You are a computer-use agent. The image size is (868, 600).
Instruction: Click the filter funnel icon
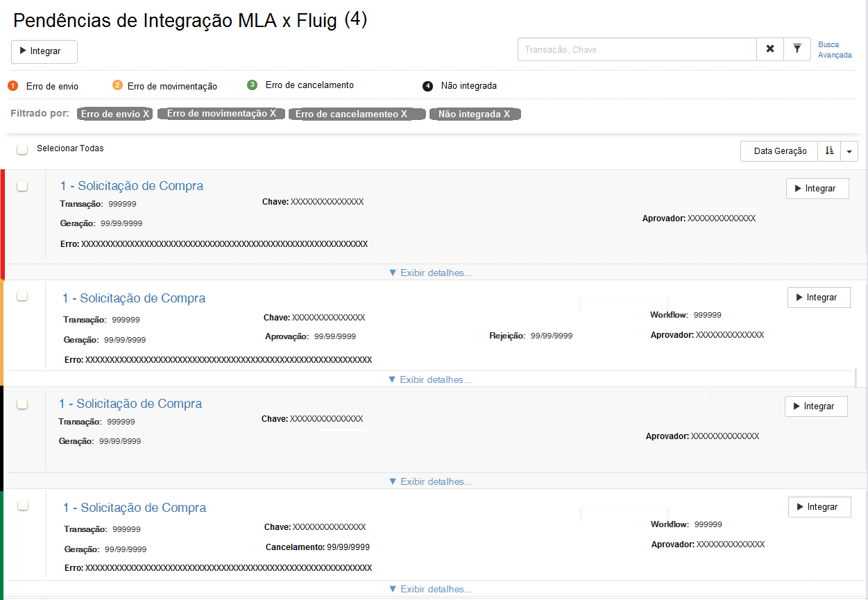(797, 49)
